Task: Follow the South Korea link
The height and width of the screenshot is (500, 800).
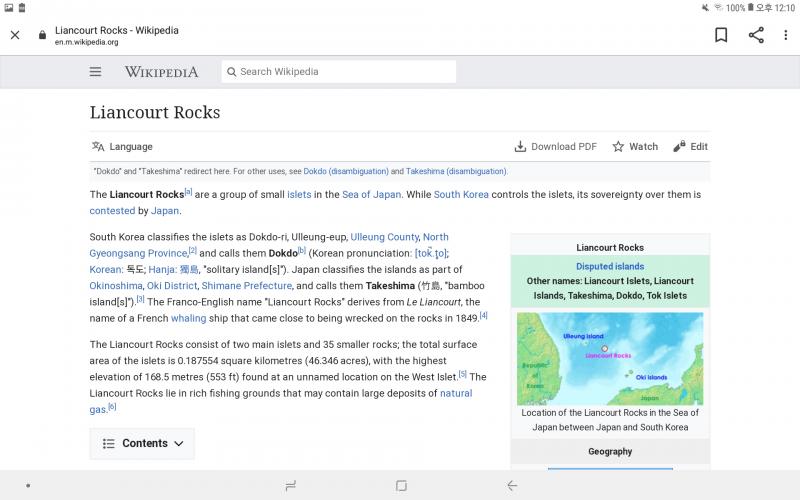Action: point(461,194)
